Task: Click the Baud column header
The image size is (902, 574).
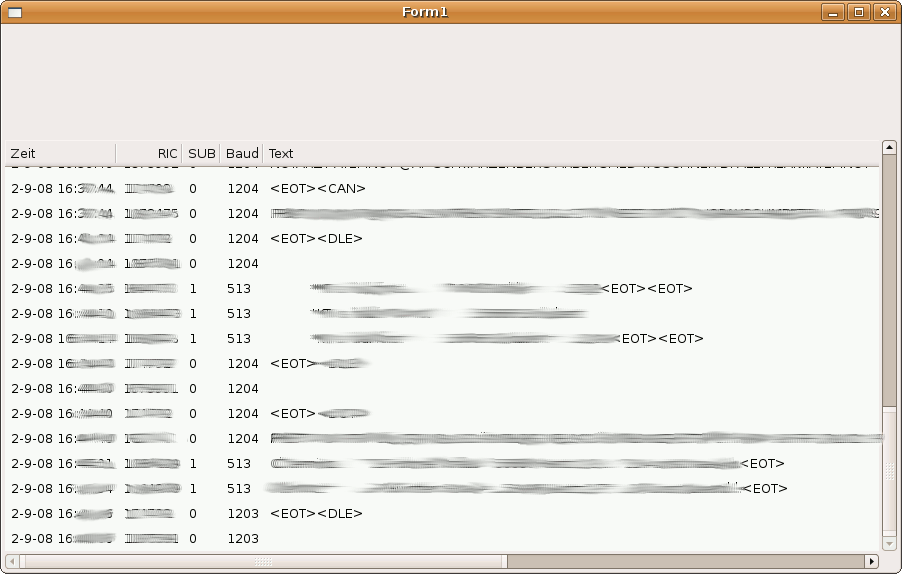Action: point(241,153)
